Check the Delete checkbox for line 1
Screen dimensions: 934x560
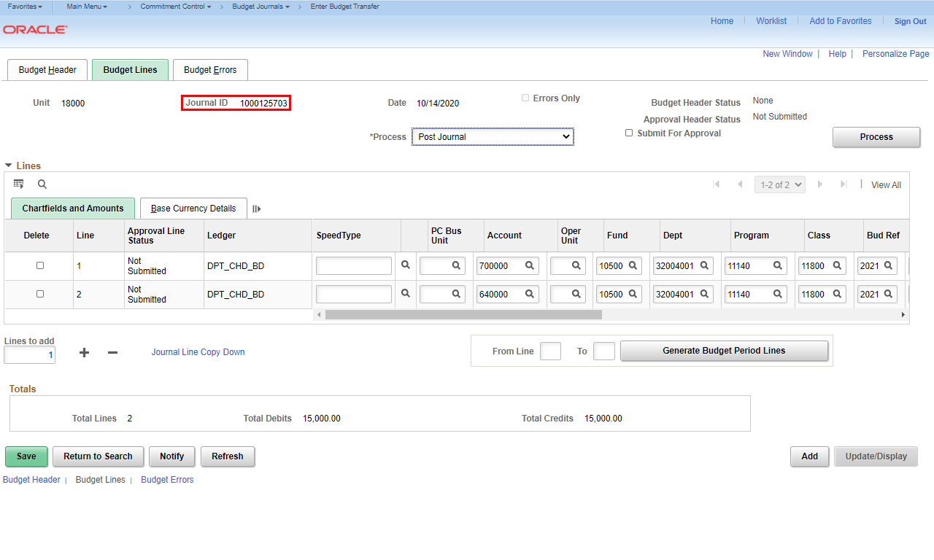pos(40,265)
